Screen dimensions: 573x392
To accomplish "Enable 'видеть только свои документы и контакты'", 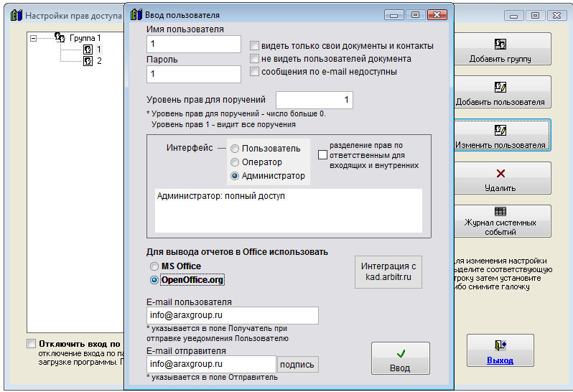I will tap(254, 46).
